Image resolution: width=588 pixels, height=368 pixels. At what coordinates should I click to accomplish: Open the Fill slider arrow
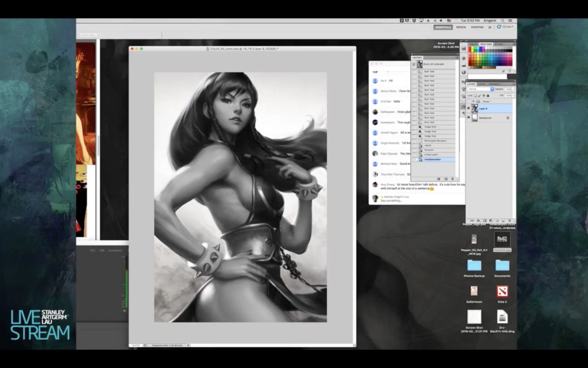pyautogui.click(x=513, y=95)
